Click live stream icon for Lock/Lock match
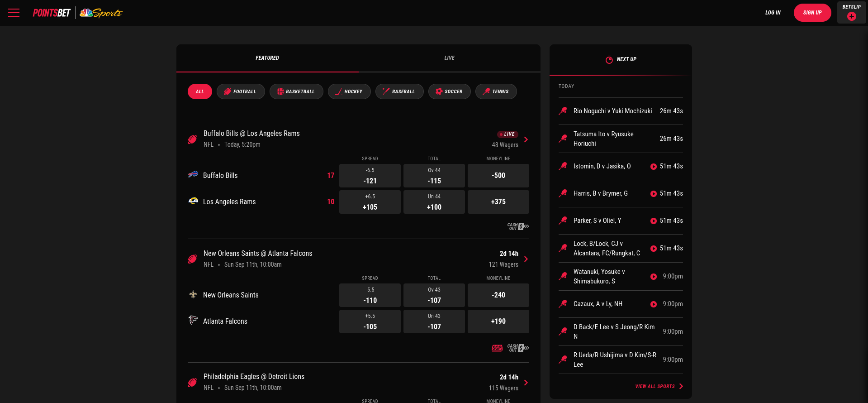Image resolution: width=868 pixels, height=403 pixels. 653,249
